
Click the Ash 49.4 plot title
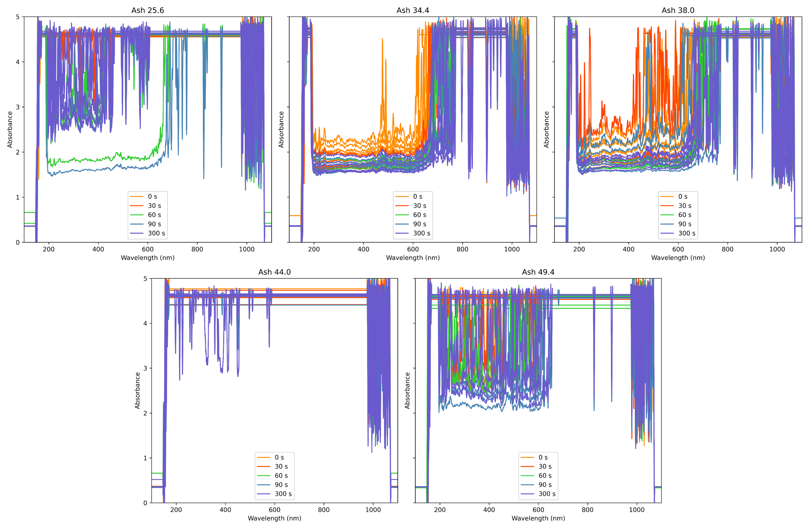tap(538, 272)
